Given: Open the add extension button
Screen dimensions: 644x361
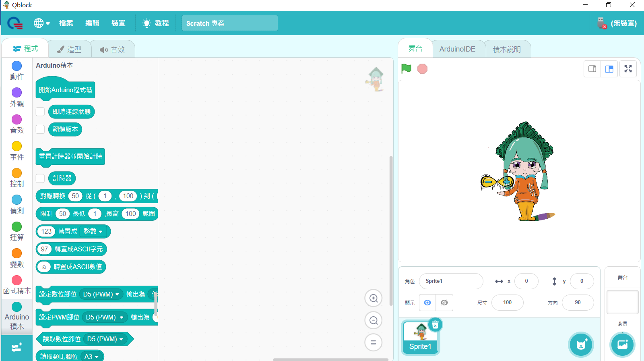Looking at the screenshot, I should tap(17, 348).
